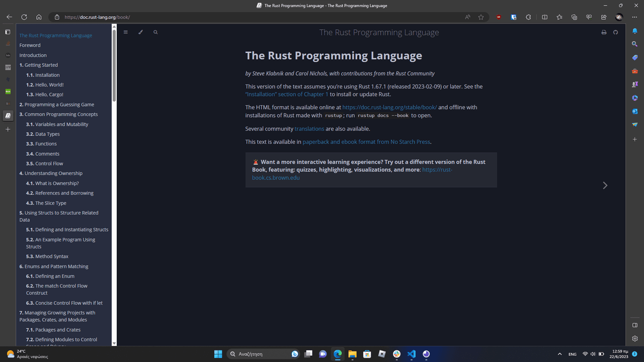Click the Bitwarden extension icon

tap(514, 17)
